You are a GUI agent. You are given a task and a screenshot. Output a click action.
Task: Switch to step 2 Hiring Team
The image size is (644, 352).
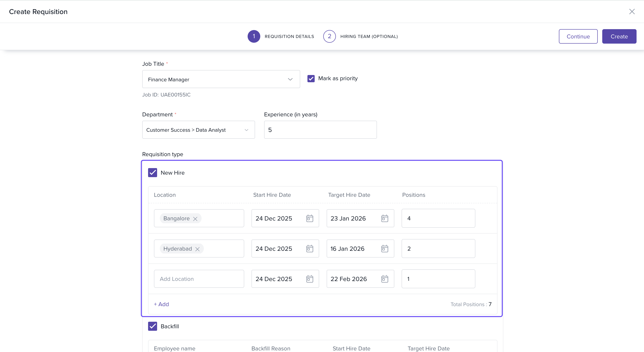pos(329,36)
